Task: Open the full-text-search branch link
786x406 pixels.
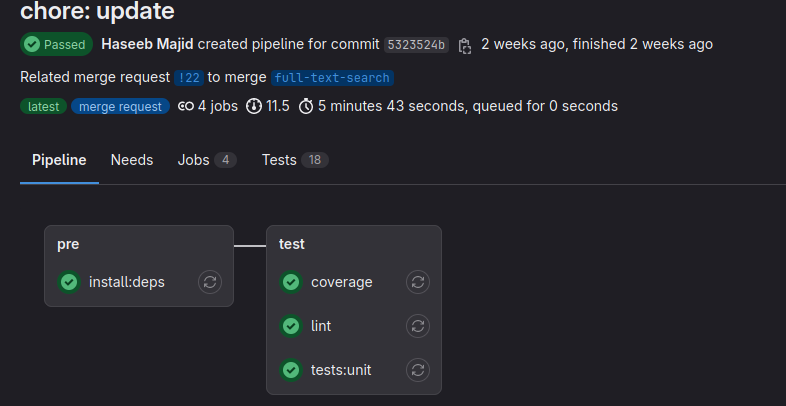Action: pyautogui.click(x=332, y=77)
